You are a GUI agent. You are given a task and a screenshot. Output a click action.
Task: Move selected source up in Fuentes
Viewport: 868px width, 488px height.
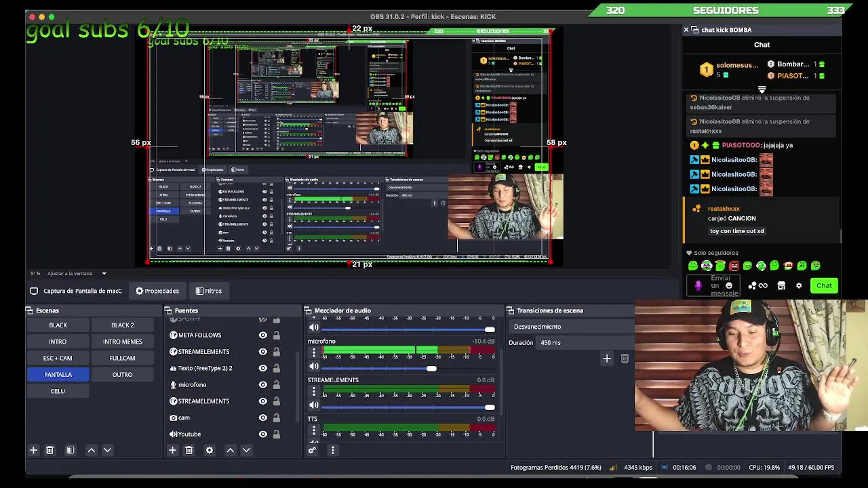coord(230,450)
